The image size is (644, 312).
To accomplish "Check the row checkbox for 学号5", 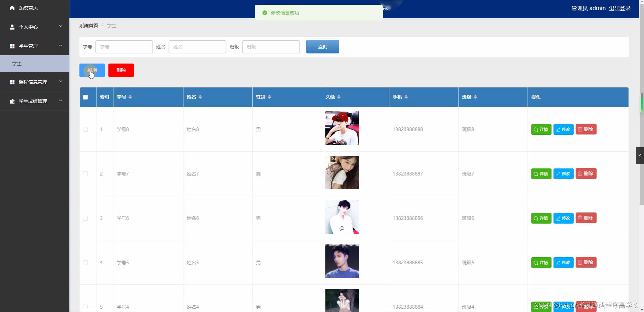I will tap(85, 263).
